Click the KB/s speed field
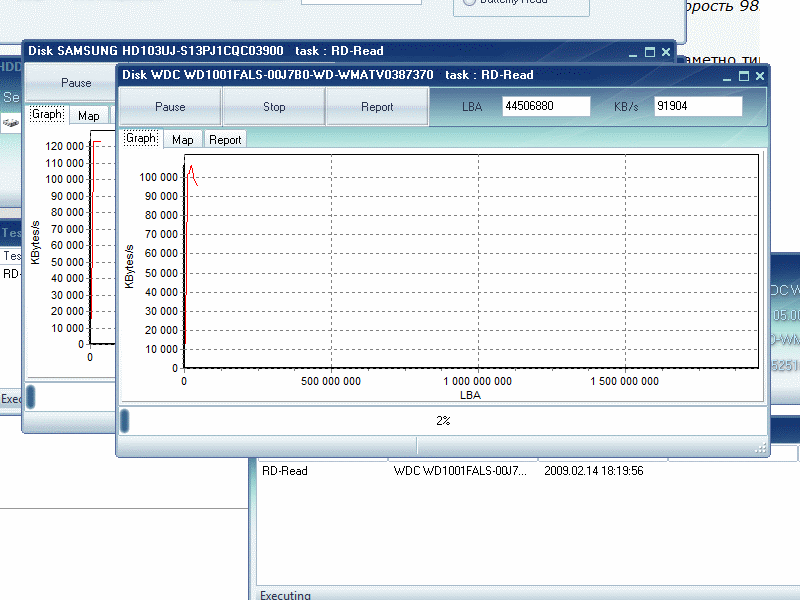 pyautogui.click(x=698, y=106)
